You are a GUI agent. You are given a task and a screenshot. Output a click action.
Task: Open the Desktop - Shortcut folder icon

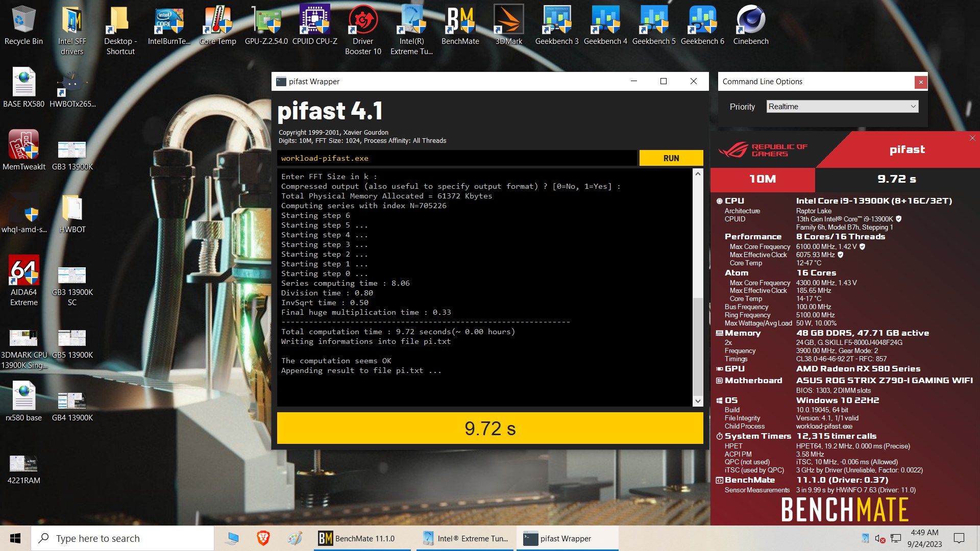(x=120, y=30)
